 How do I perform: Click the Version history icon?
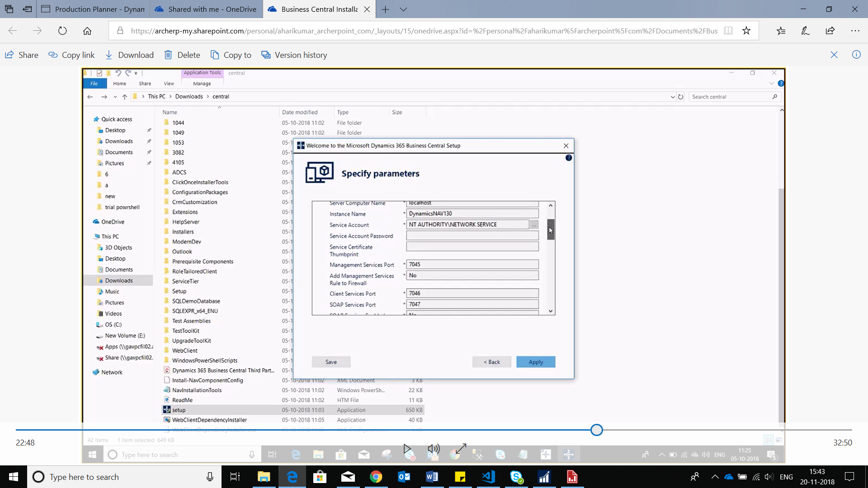(267, 55)
